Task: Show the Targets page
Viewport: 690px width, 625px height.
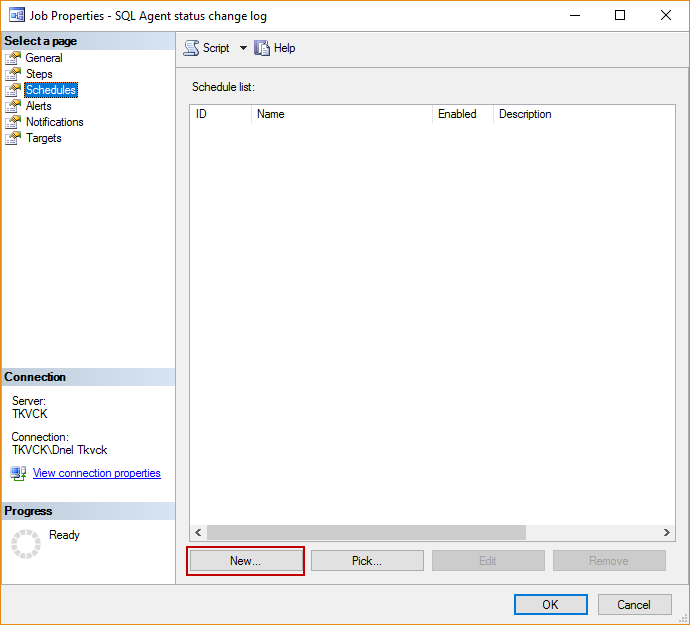Action: point(43,138)
